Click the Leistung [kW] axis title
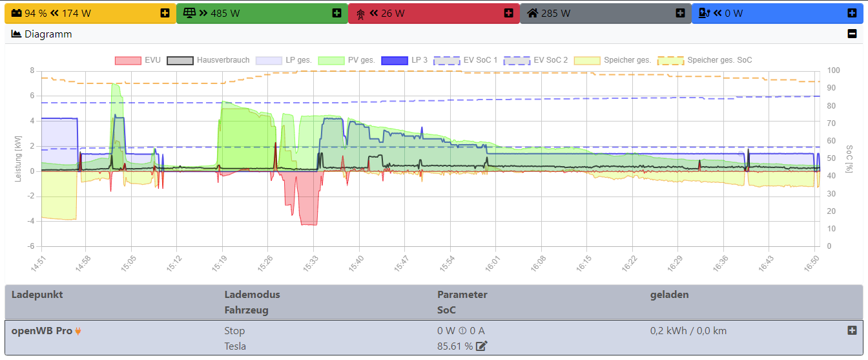The height and width of the screenshot is (360, 868). point(18,158)
